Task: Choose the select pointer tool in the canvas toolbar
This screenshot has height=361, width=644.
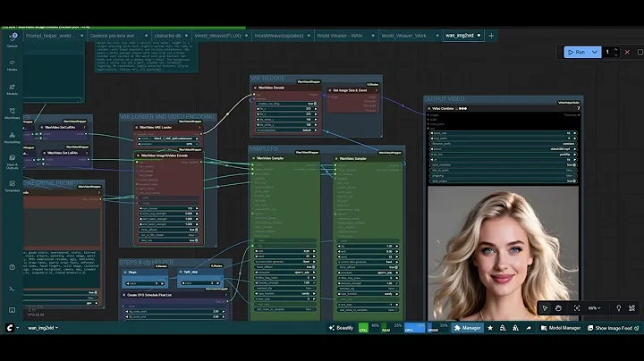Action: pos(545,308)
